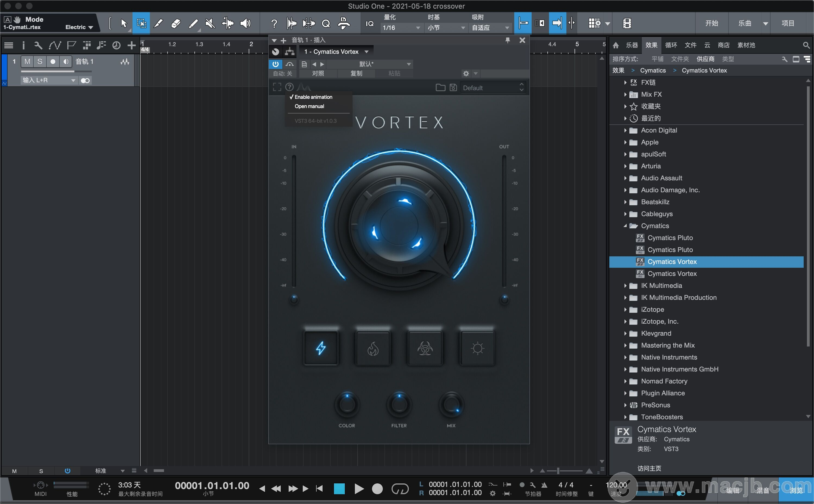Viewport: 814px width, 504px height.
Task: Select the Listen speaker tool
Action: tap(245, 23)
